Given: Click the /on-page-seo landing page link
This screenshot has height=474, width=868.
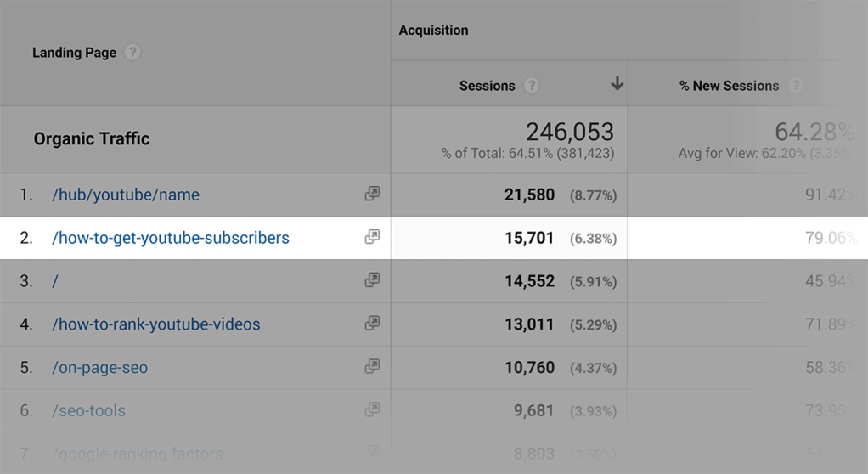Looking at the screenshot, I should tap(100, 368).
